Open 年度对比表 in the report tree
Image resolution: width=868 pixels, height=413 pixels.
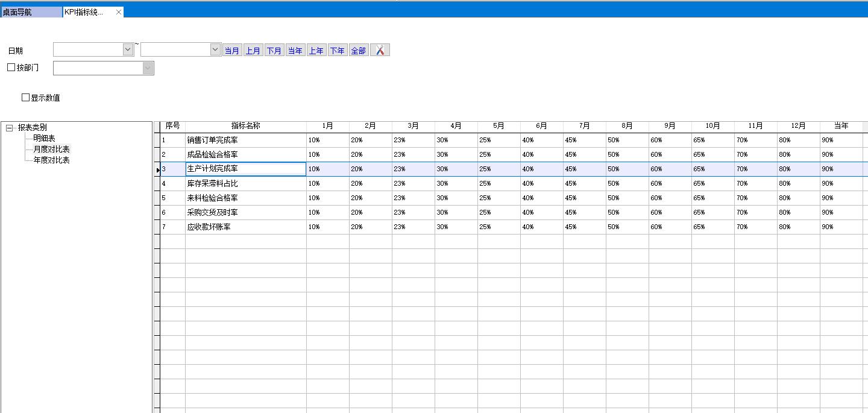coord(51,160)
